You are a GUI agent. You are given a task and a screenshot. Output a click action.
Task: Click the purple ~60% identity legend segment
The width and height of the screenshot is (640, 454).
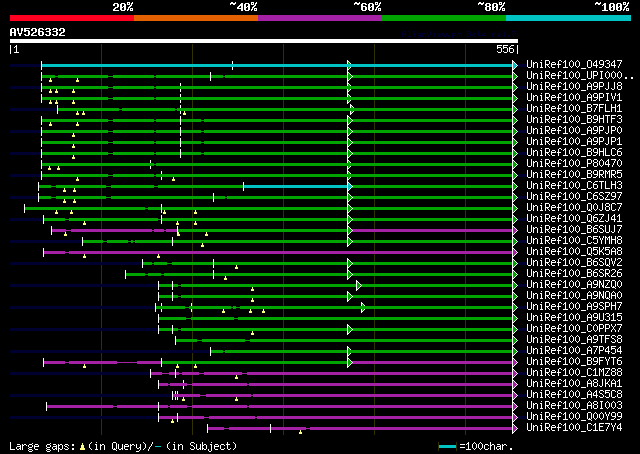point(320,18)
